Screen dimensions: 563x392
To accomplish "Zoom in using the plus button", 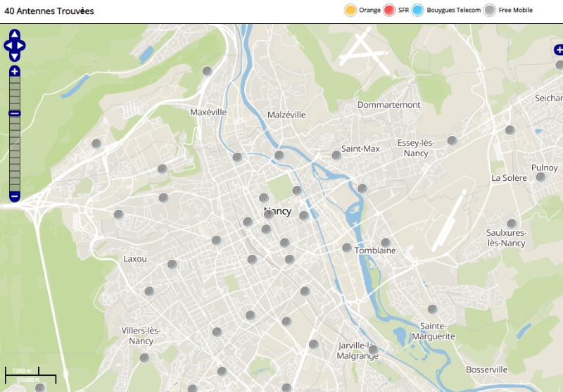I will pos(15,71).
